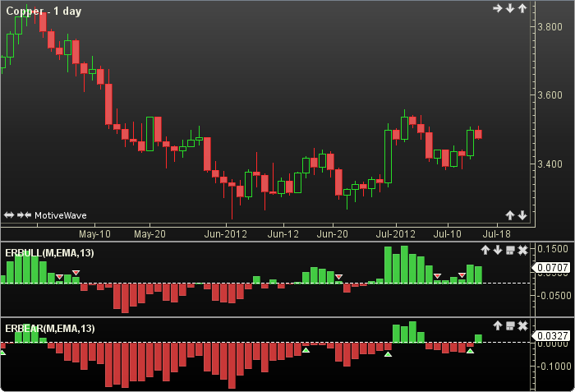Click the -0.1000 label on ERBEAR axis

554,367
